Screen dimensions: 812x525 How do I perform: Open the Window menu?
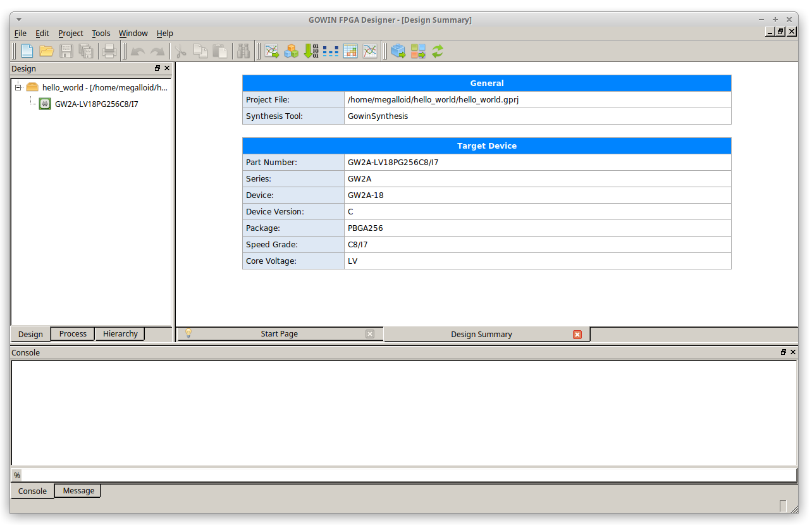coord(133,34)
